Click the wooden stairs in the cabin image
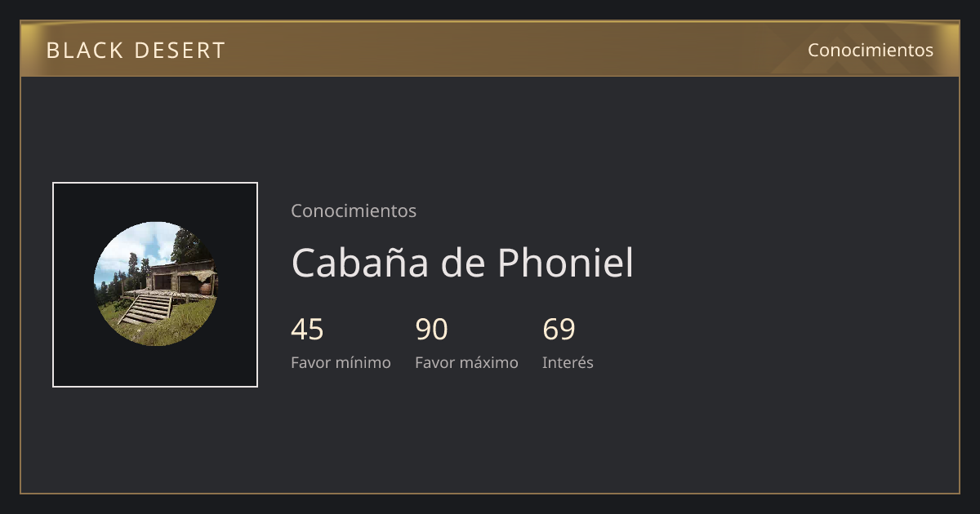The height and width of the screenshot is (514, 980). (147, 308)
